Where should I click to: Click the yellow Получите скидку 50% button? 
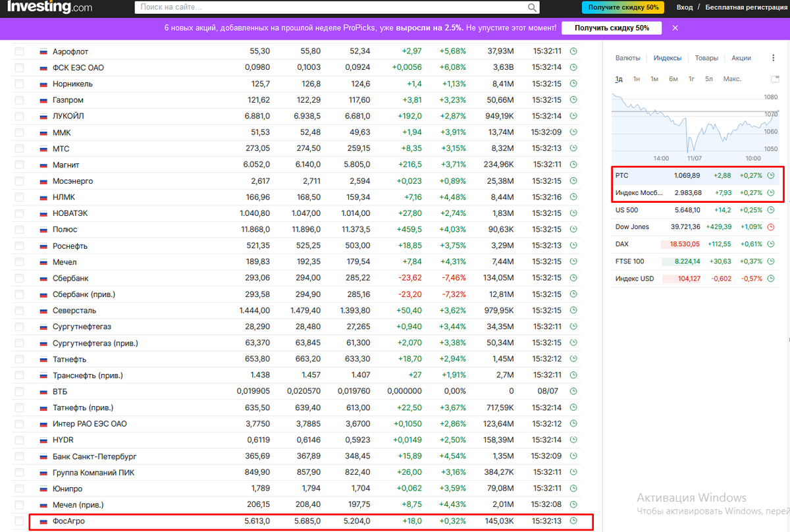[x=623, y=7]
